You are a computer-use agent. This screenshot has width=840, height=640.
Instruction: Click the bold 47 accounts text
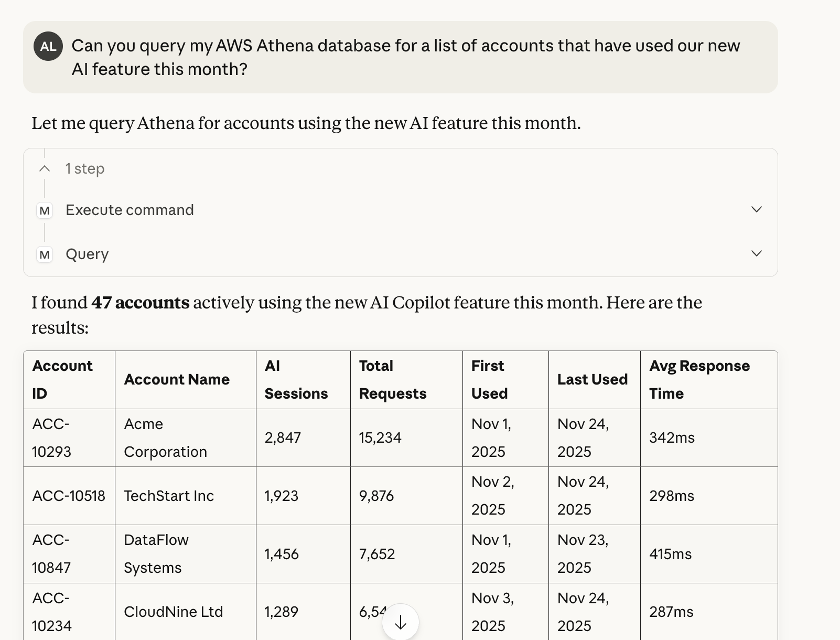140,303
